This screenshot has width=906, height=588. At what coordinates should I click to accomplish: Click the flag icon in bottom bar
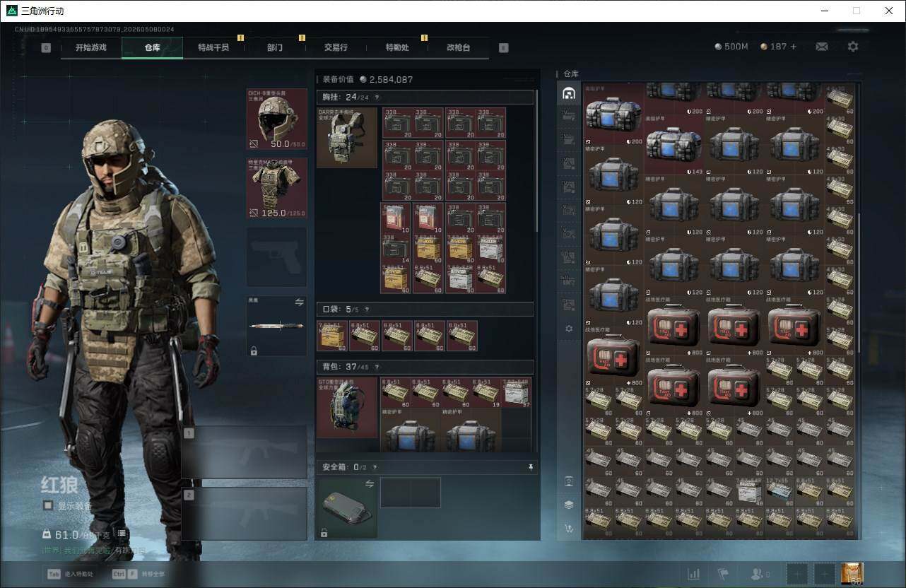pos(724,574)
